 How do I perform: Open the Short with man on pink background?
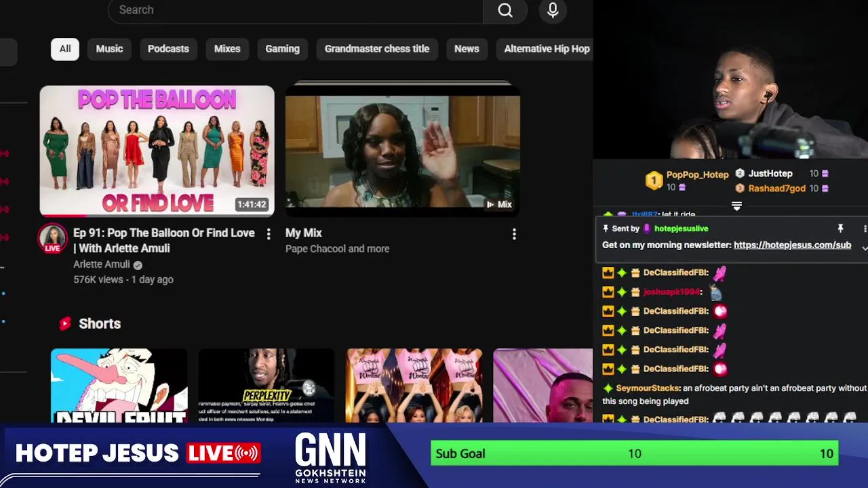pyautogui.click(x=543, y=385)
